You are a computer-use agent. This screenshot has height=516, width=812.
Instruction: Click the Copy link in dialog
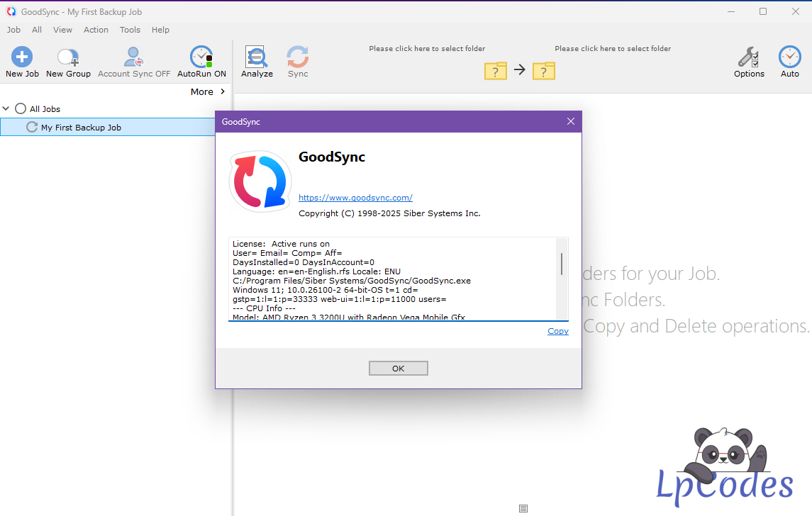point(557,331)
